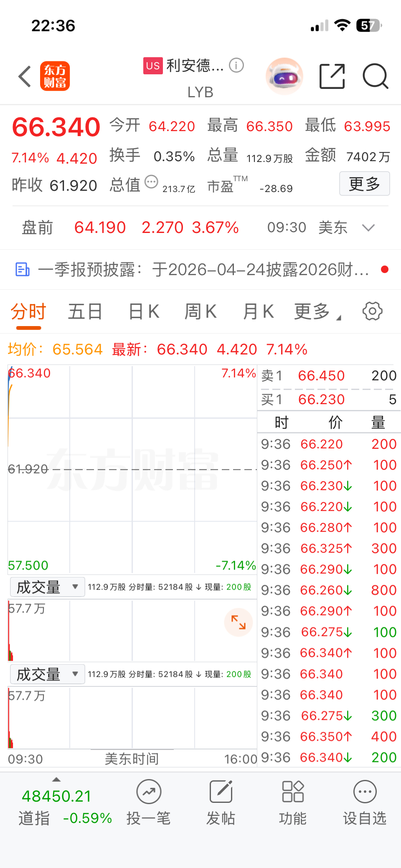
Task: Open the 一季报预披露 announcement
Action: (x=200, y=269)
